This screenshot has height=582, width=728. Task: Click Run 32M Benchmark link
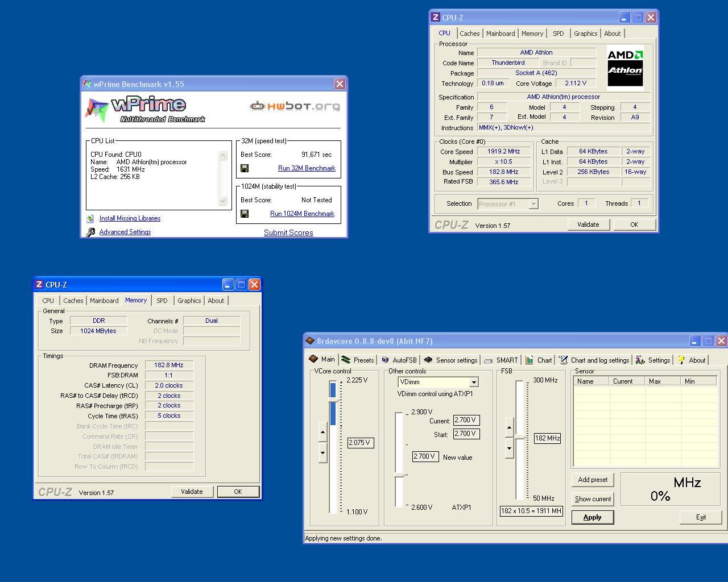coord(307,168)
